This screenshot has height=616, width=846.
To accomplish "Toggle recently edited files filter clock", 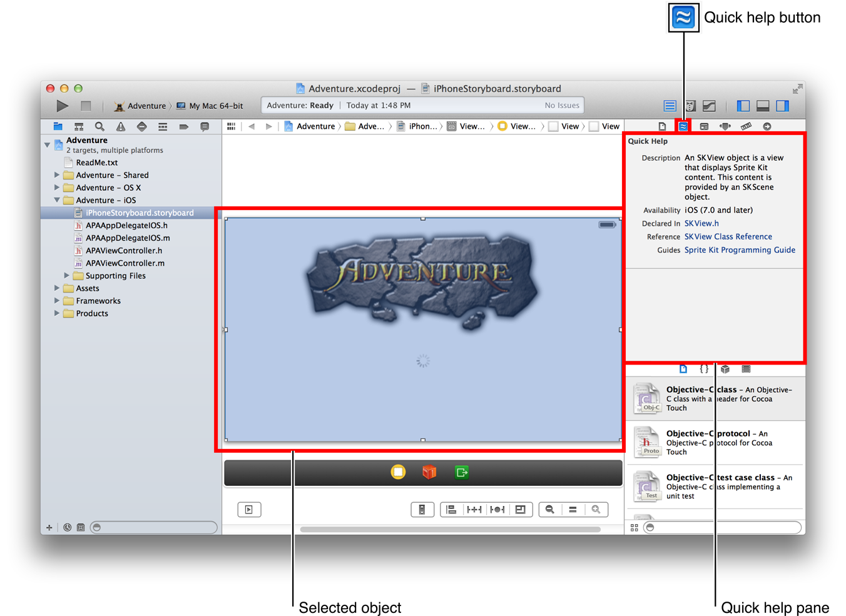I will 68,528.
